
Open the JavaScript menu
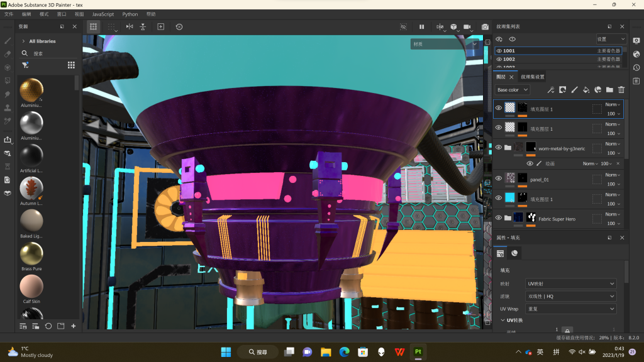click(x=103, y=14)
